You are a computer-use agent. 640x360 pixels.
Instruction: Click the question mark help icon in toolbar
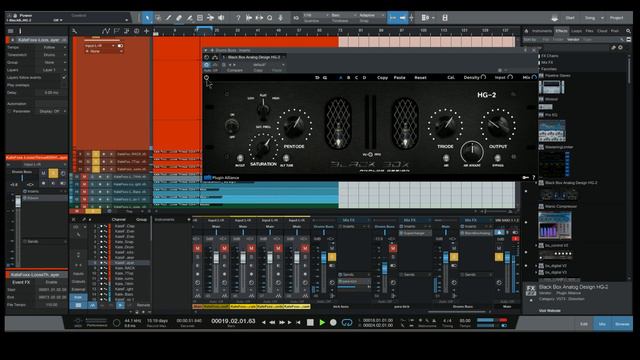(238, 18)
